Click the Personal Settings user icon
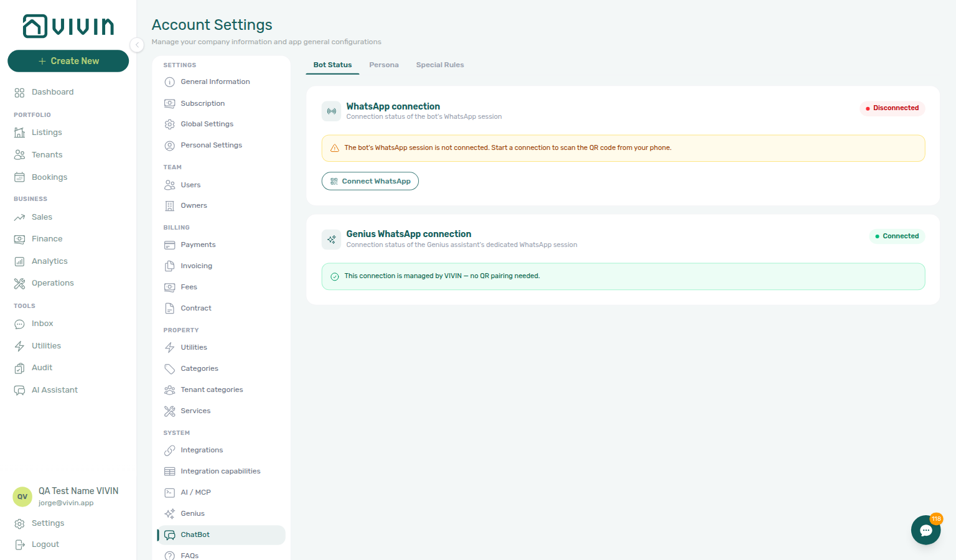The height and width of the screenshot is (560, 956). point(169,146)
